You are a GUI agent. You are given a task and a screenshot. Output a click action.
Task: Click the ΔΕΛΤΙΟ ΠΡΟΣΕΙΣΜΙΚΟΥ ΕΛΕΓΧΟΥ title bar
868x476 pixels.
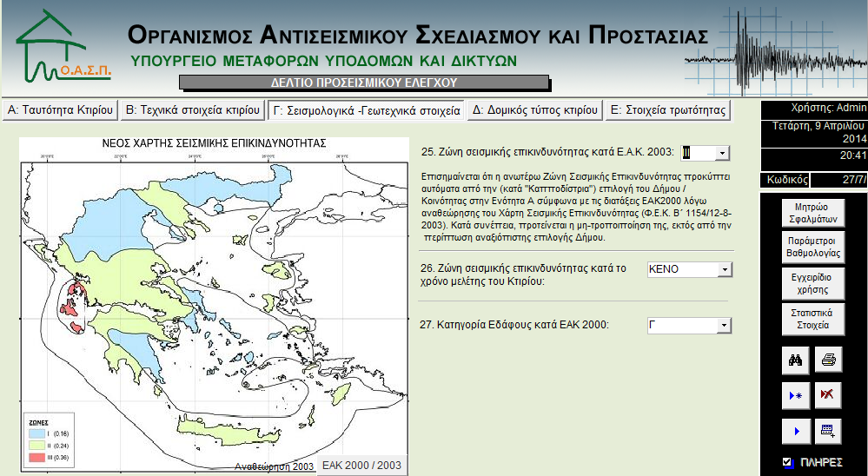[x=364, y=83]
